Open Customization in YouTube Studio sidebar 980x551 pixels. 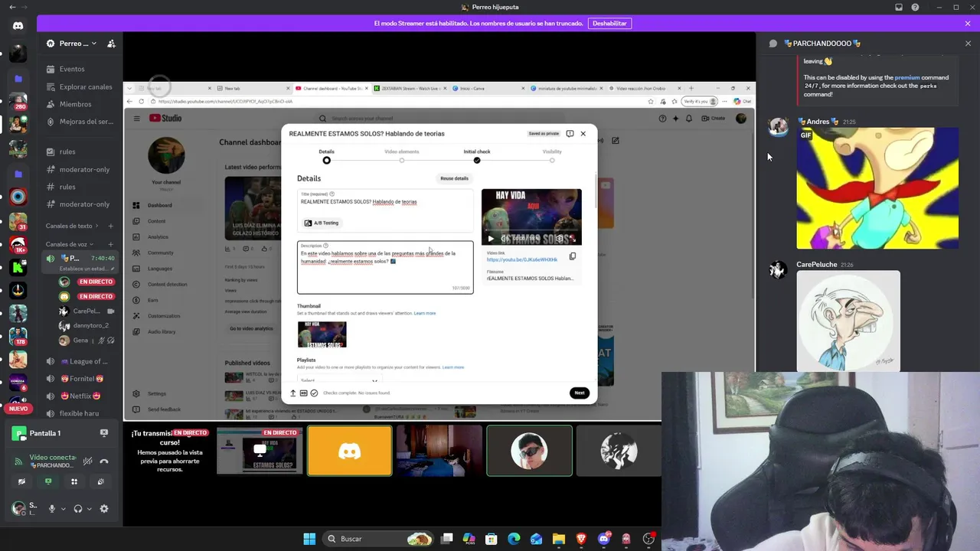coord(163,316)
